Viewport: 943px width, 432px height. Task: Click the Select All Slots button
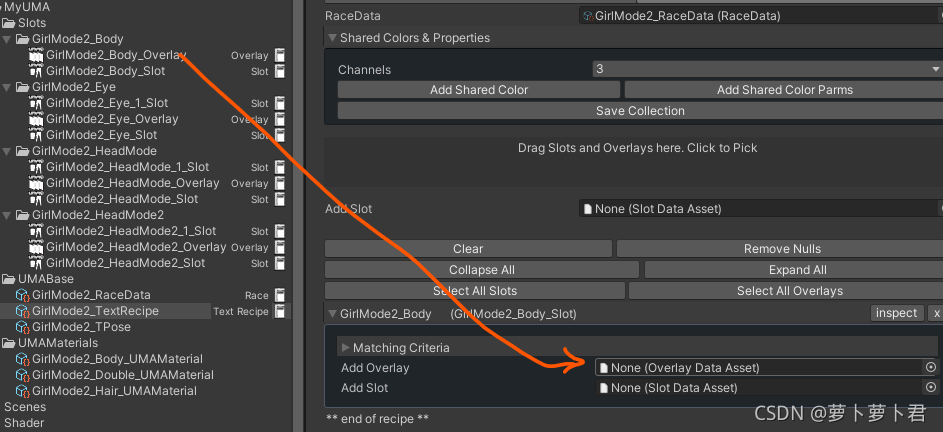coord(475,291)
